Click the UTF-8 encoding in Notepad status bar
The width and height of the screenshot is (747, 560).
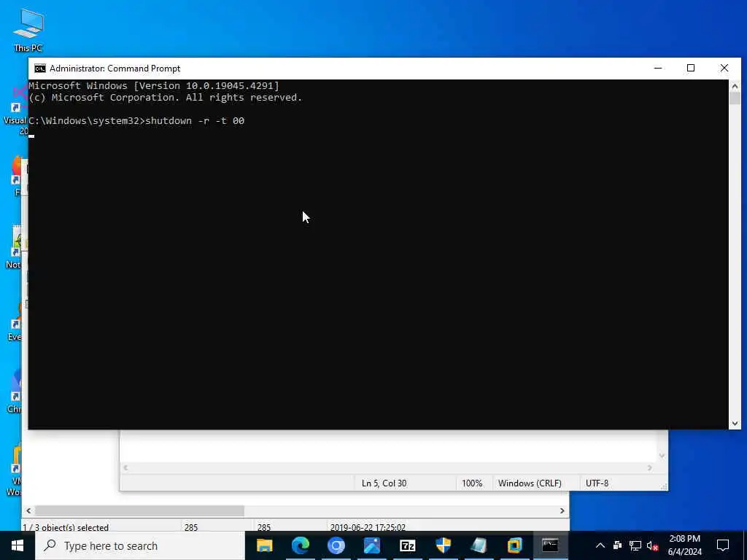pos(597,483)
